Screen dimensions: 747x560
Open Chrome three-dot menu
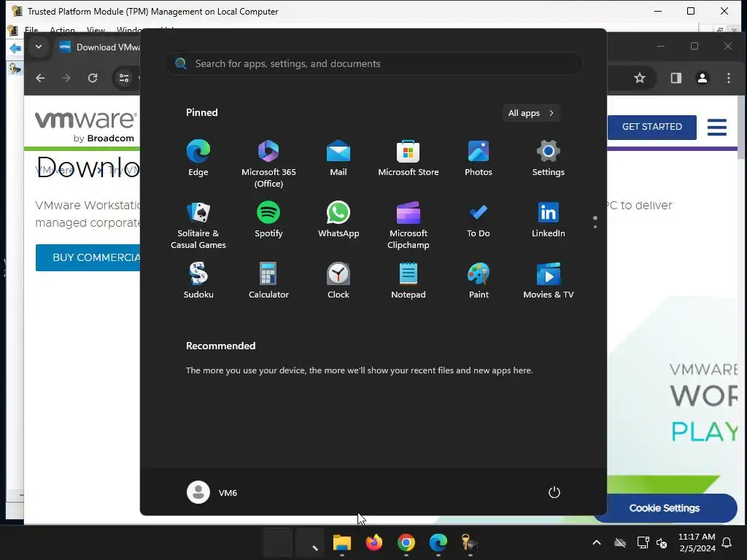[x=729, y=78]
